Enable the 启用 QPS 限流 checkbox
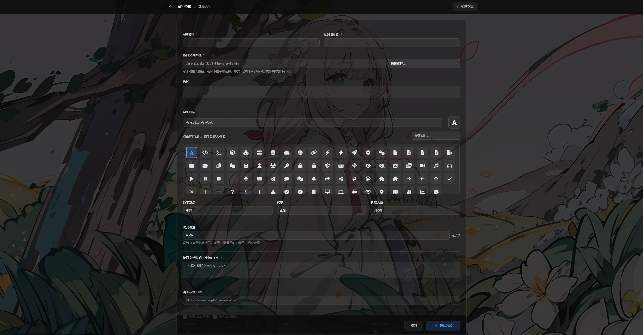This screenshot has height=335, width=644. pyautogui.click(x=185, y=317)
